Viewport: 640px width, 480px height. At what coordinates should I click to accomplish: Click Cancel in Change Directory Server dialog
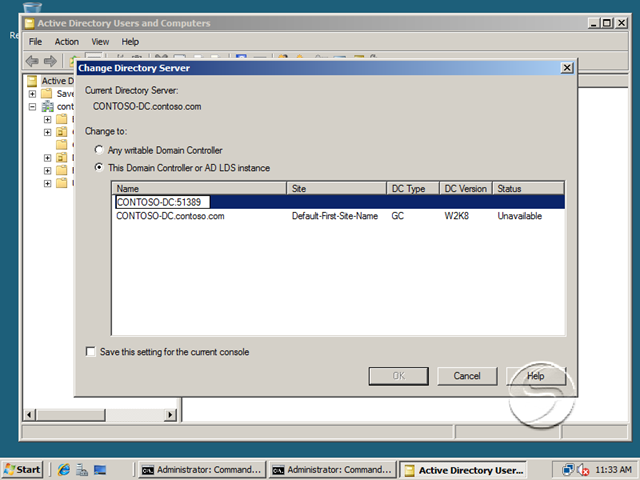click(x=467, y=376)
